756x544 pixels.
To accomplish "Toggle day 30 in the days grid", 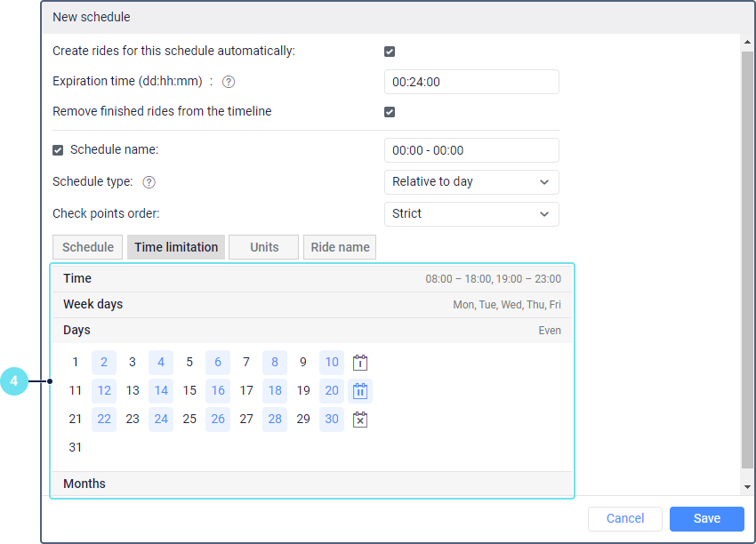I will [332, 419].
